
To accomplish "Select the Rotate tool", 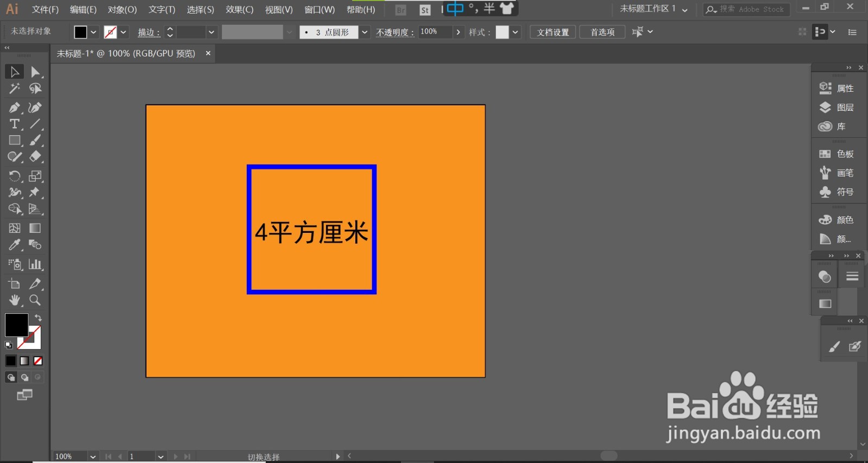I will click(15, 176).
